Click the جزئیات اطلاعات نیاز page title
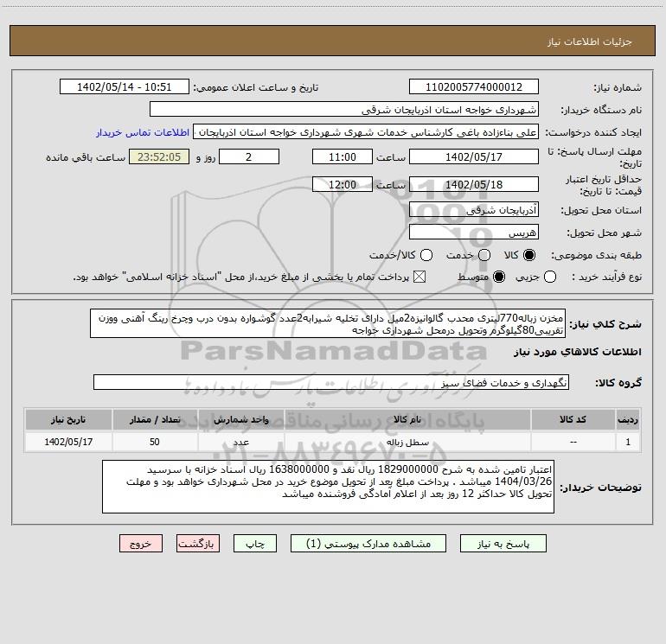 [x=590, y=41]
